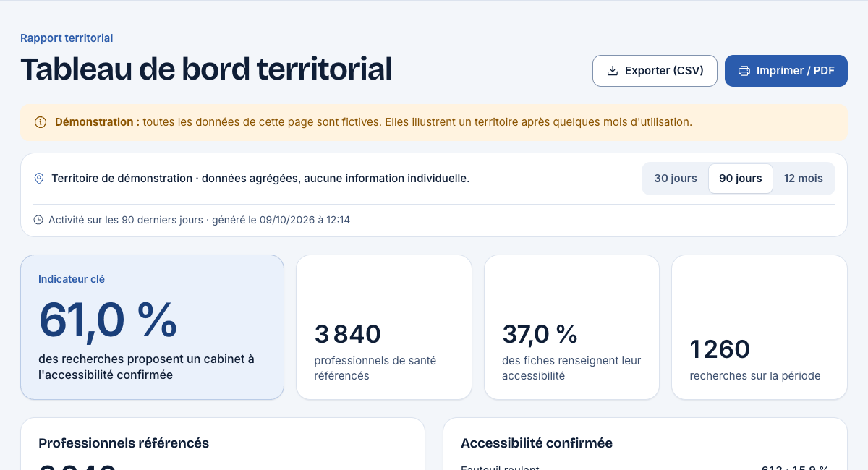
Task: Click the Exporter (CSV) button
Action: coord(655,71)
